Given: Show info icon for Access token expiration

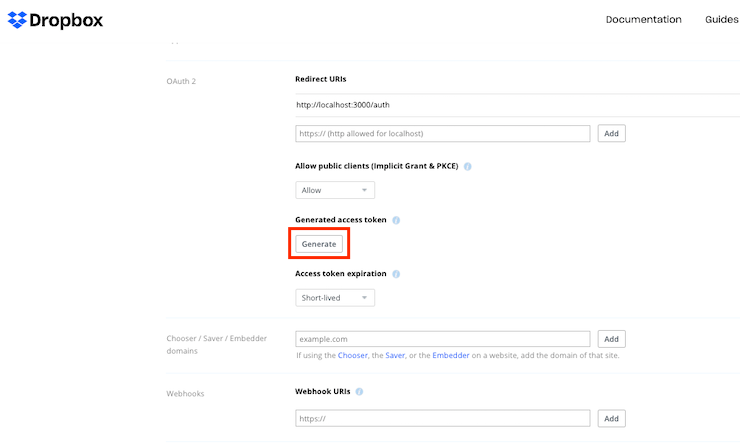Looking at the screenshot, I should 396,274.
